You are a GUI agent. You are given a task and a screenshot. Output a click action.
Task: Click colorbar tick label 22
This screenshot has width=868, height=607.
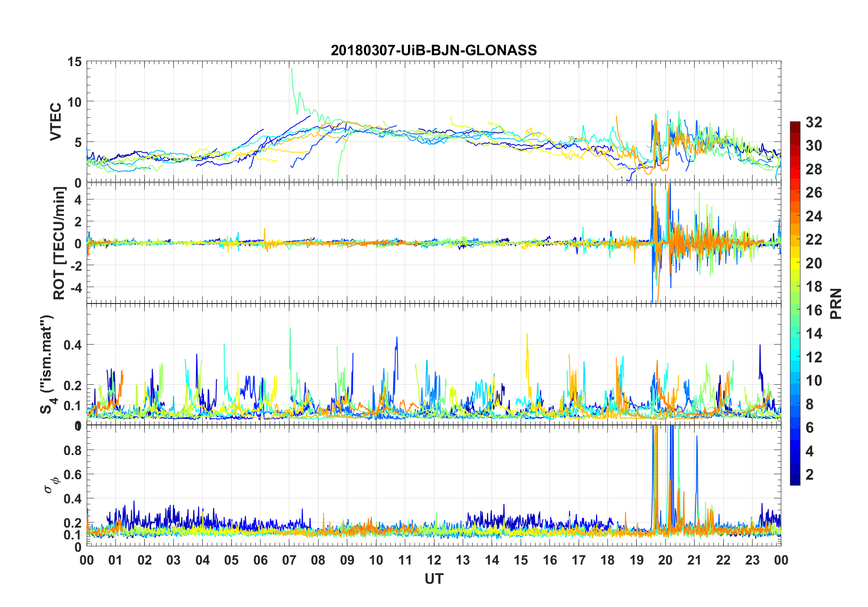pos(814,240)
